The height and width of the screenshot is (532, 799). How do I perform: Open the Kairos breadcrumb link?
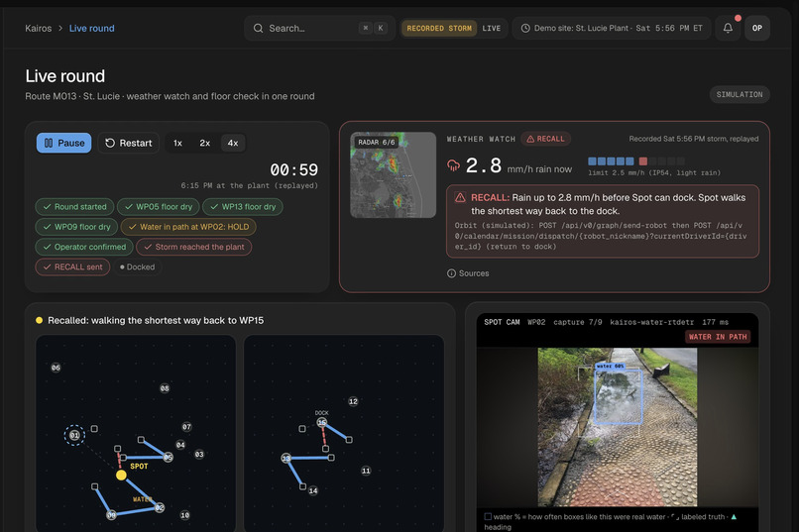(x=39, y=29)
